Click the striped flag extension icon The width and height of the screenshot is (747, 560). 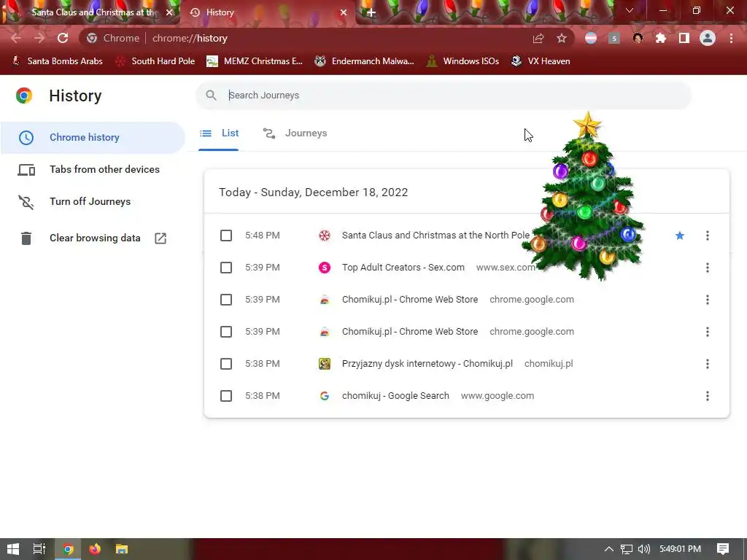591,38
